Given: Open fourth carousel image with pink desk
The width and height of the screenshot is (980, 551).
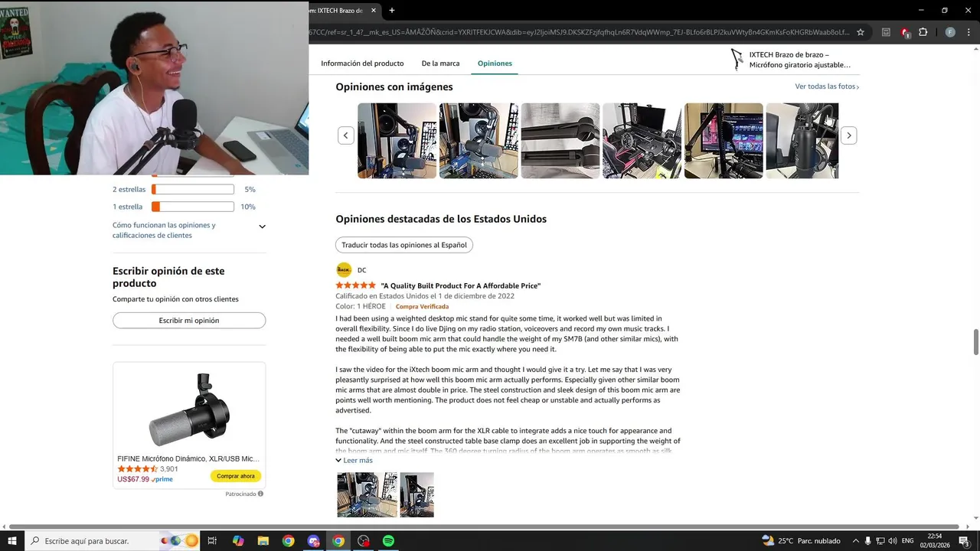Looking at the screenshot, I should [642, 141].
